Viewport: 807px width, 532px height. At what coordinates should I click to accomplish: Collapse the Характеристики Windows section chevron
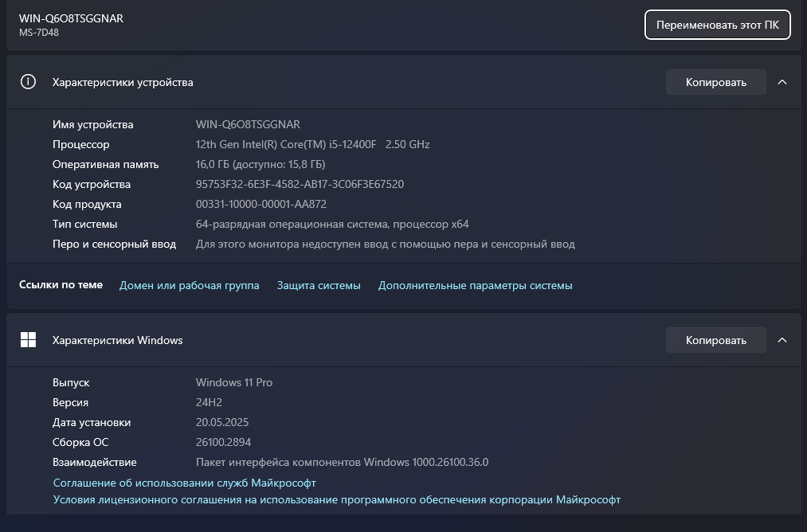pos(782,340)
